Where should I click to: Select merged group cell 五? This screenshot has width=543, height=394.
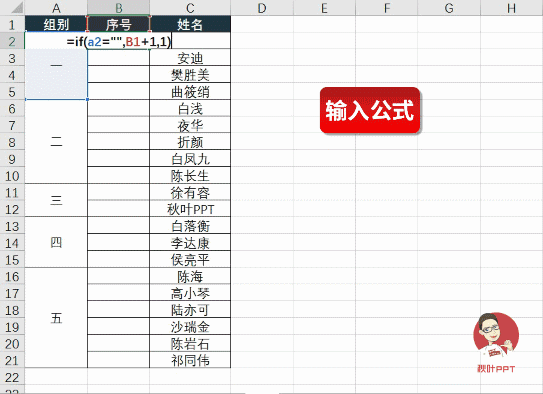pos(56,318)
